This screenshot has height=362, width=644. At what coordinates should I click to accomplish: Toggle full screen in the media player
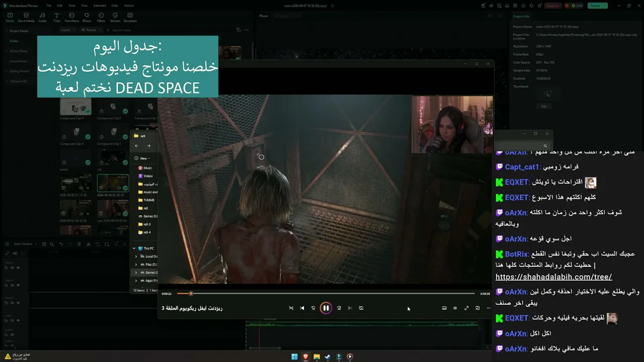pyautogui.click(x=466, y=308)
